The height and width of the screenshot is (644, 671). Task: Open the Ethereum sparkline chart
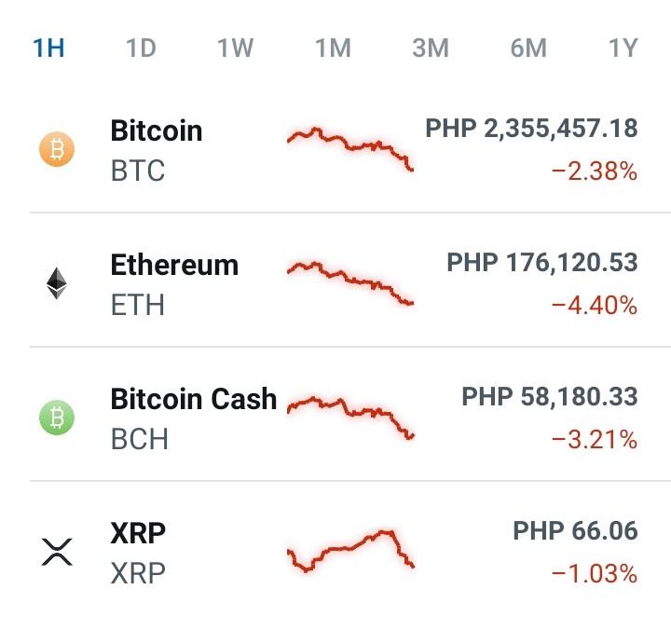click(350, 282)
